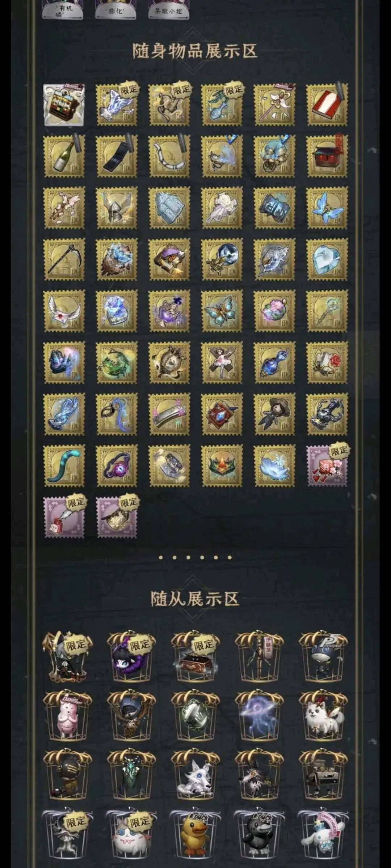Select the scarecrow doll accessory stamp

[x=274, y=414]
